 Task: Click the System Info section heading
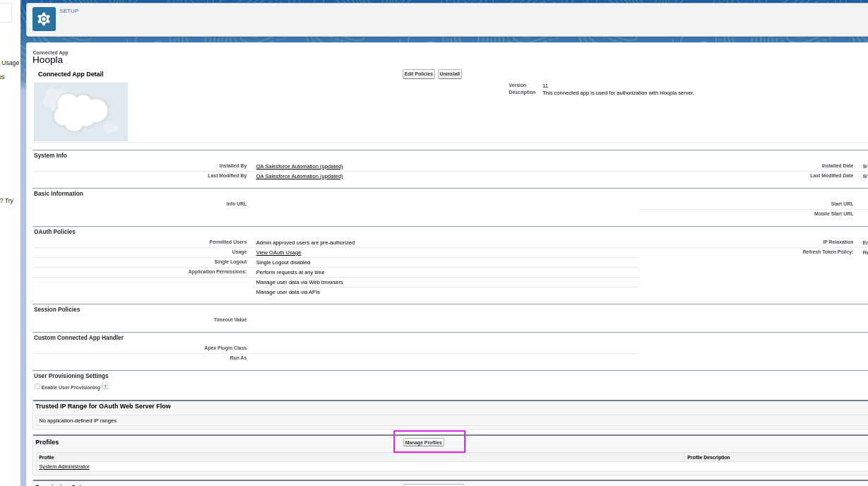[x=50, y=155]
